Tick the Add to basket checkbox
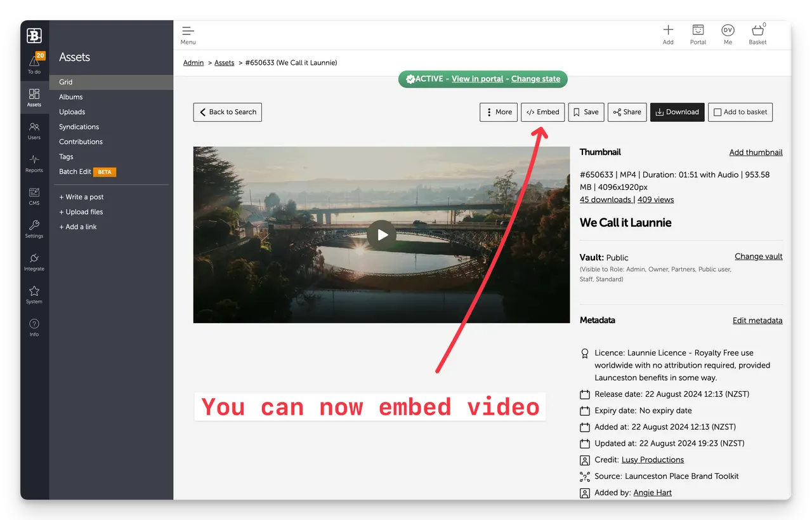Image resolution: width=812 pixels, height=520 pixels. [x=717, y=112]
